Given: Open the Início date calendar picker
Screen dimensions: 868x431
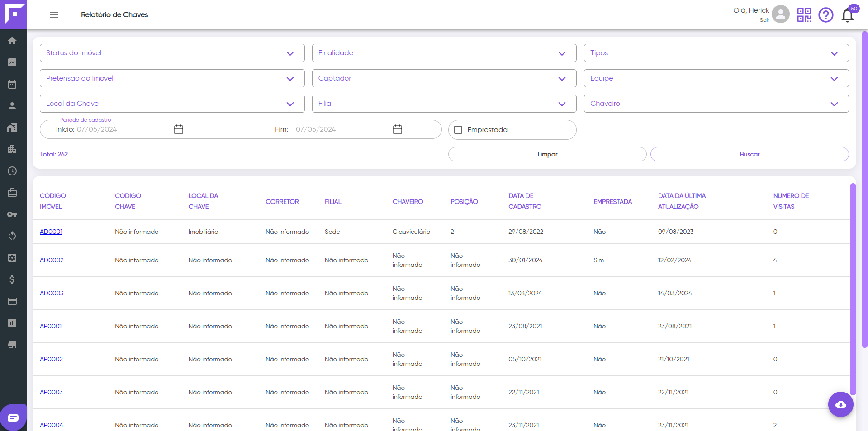Looking at the screenshot, I should [179, 129].
